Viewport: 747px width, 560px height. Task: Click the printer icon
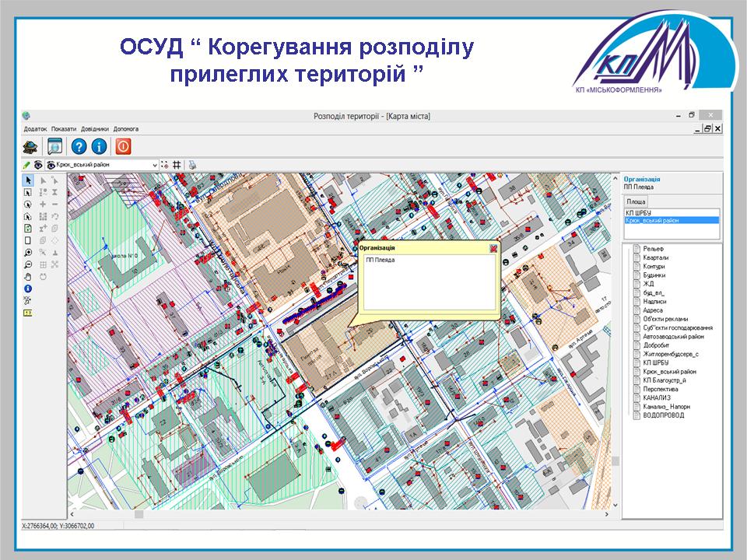click(x=192, y=165)
